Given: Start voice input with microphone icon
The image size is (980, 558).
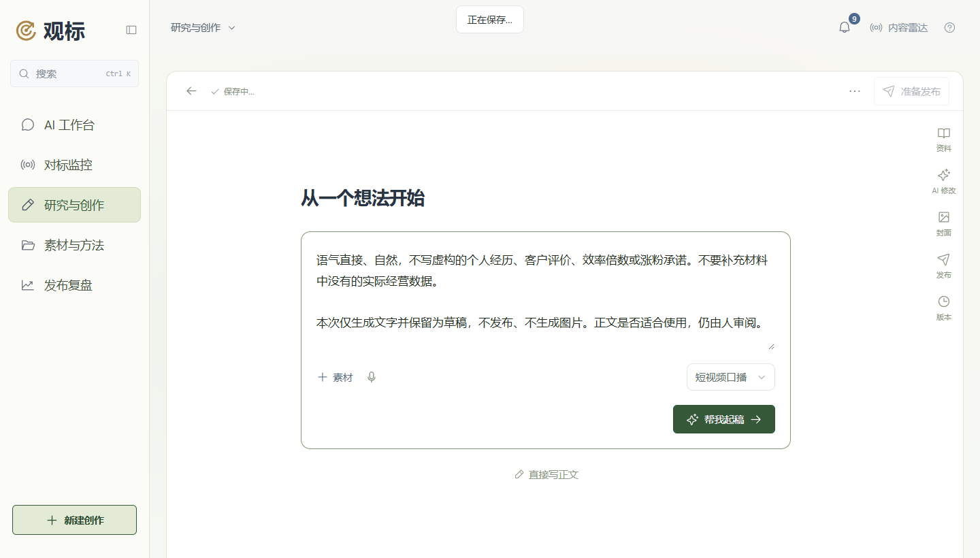Looking at the screenshot, I should [x=372, y=377].
